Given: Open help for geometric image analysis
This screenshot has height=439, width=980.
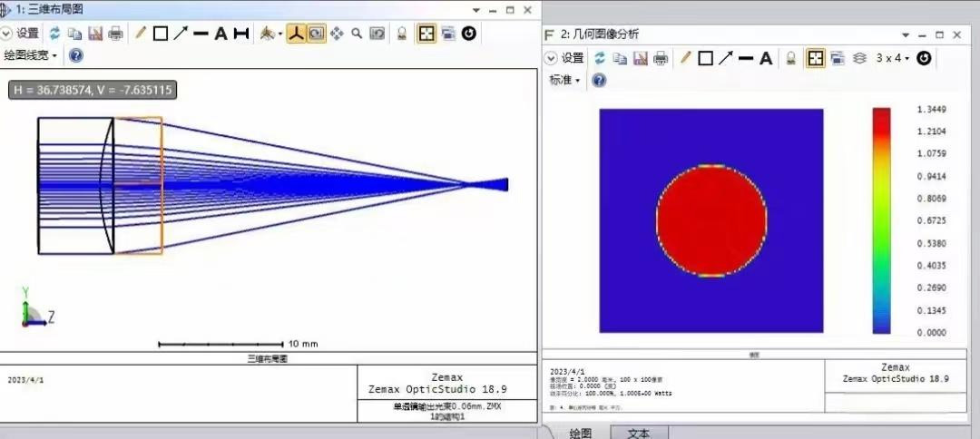Looking at the screenshot, I should (x=599, y=80).
